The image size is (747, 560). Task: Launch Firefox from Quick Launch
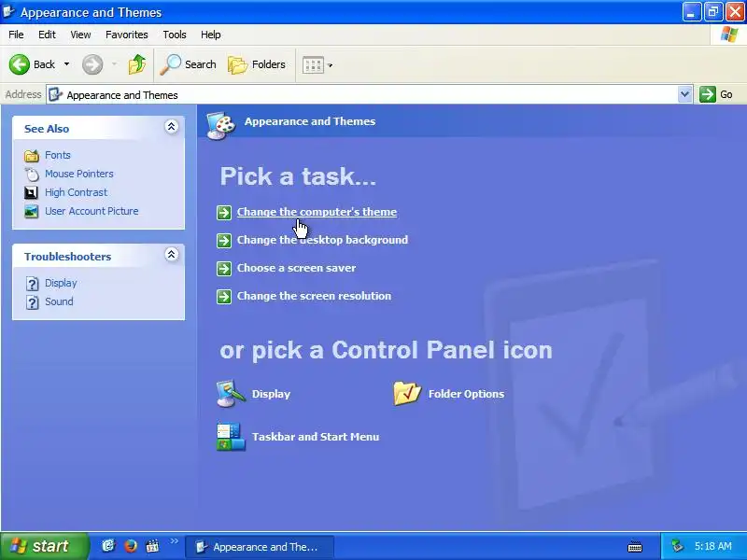(131, 546)
